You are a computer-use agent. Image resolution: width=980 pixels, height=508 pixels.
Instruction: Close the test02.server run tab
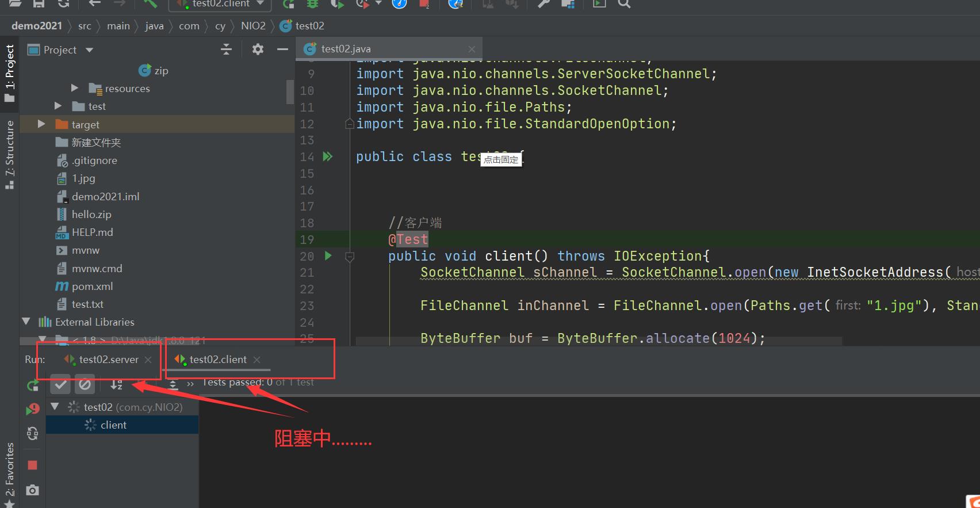[x=148, y=360]
